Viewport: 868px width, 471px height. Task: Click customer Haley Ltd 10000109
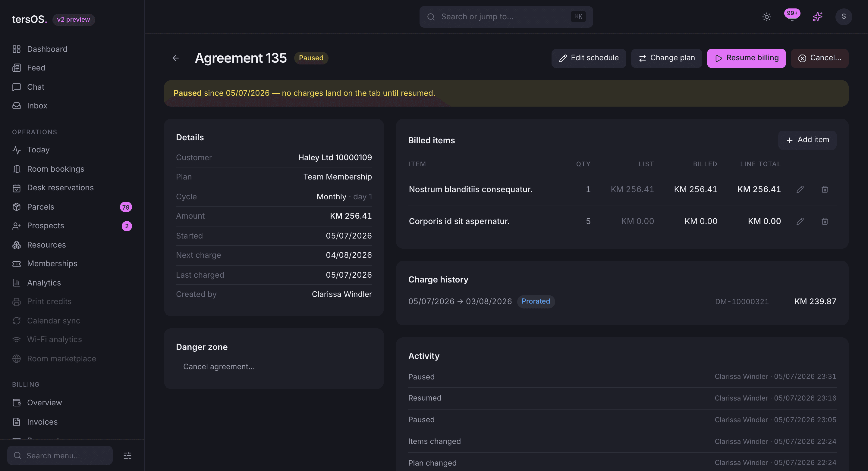tap(335, 158)
